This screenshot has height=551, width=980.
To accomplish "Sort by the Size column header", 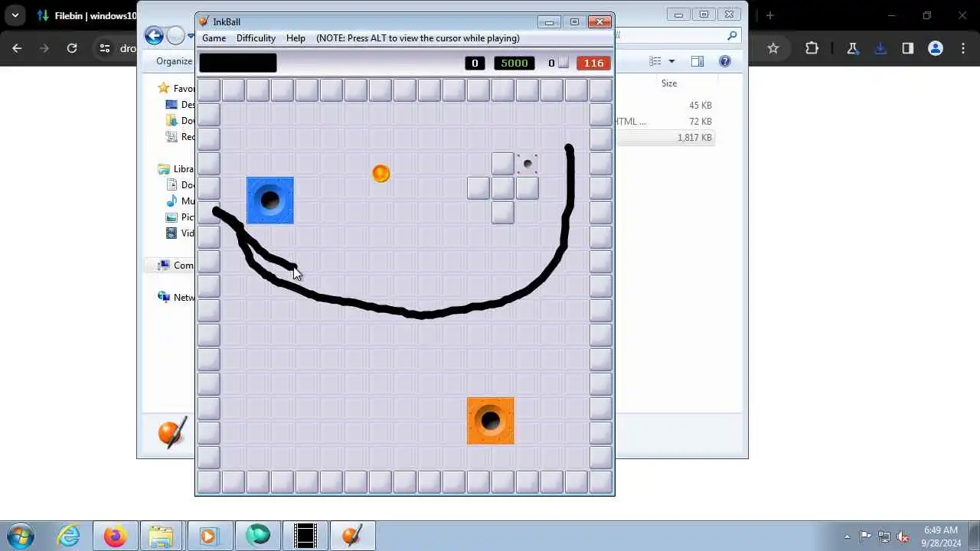I will [x=669, y=83].
